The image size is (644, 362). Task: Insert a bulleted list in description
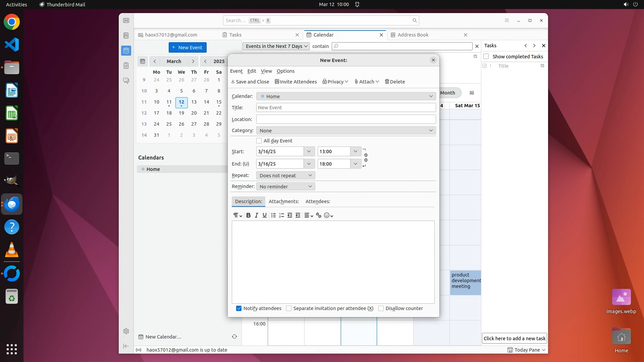tap(273, 216)
